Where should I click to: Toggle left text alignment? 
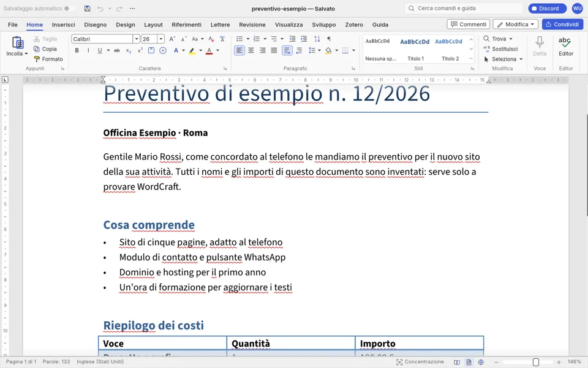pyautogui.click(x=239, y=50)
